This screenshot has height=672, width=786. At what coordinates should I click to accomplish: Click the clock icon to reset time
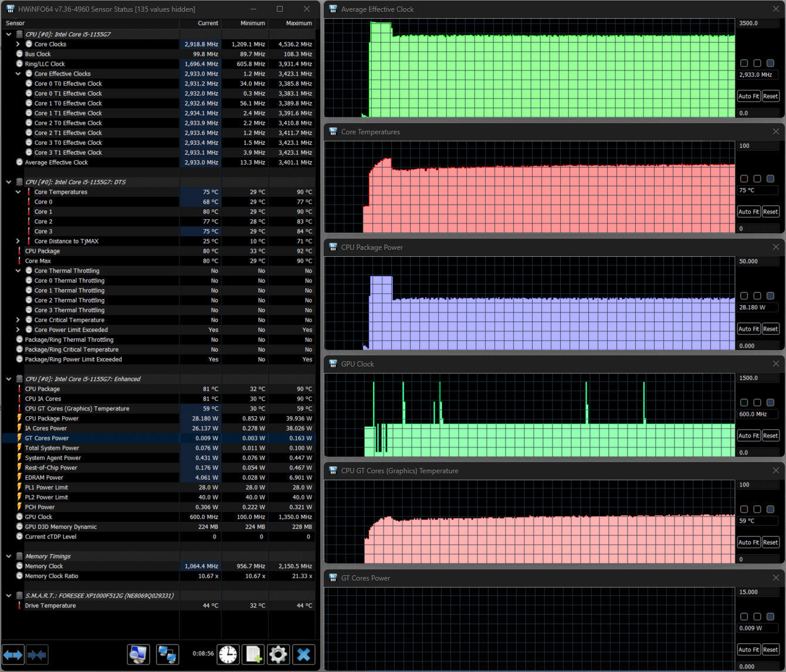(x=228, y=654)
